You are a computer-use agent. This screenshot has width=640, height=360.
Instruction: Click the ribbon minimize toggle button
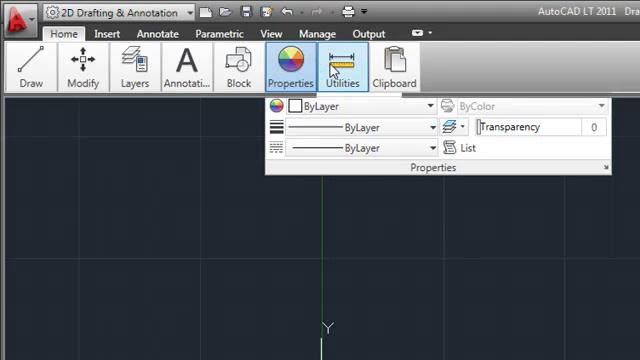(x=417, y=33)
